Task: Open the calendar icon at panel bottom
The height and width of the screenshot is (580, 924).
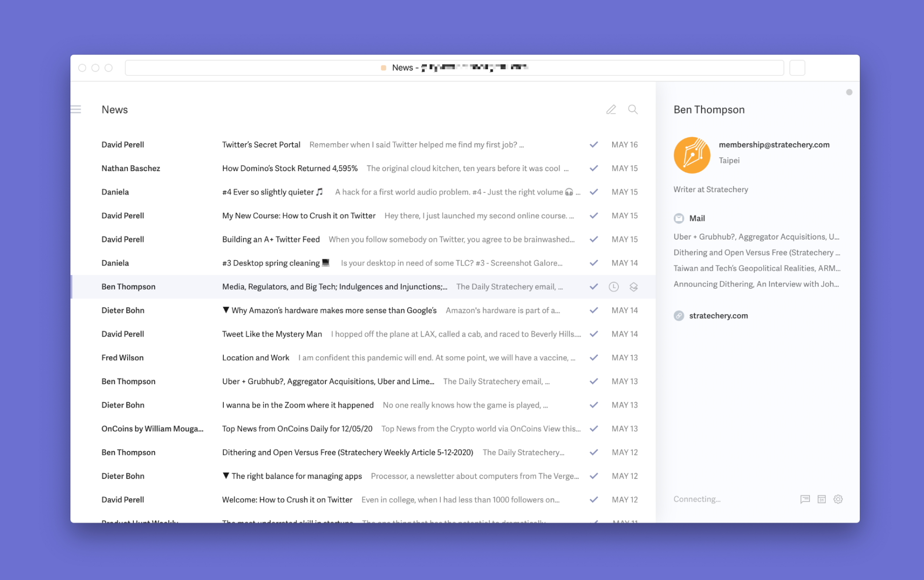Action: coord(821,499)
